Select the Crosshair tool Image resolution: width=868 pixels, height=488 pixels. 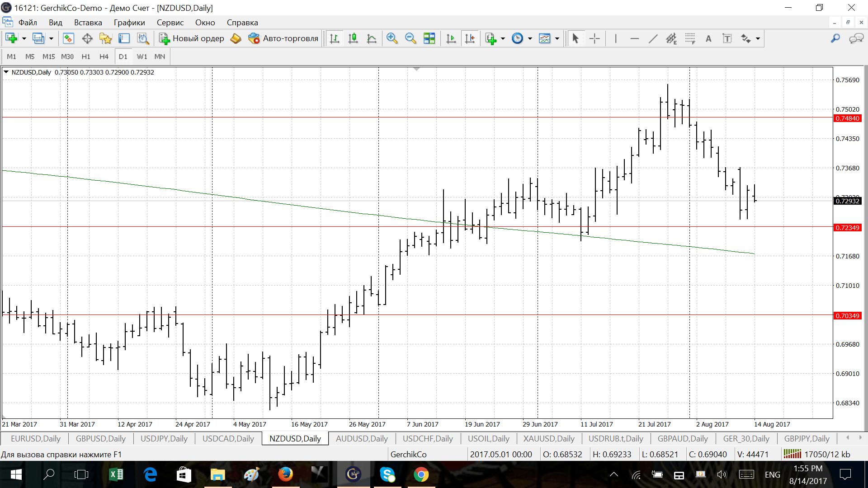(x=594, y=38)
